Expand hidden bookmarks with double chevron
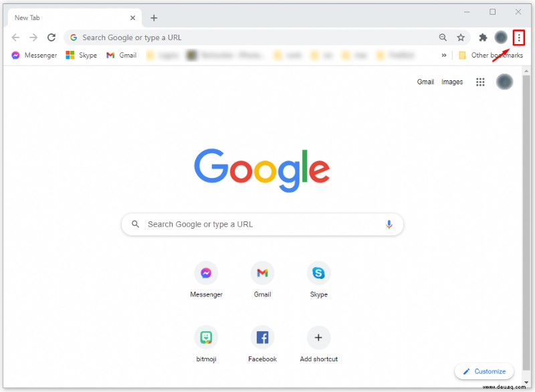 (443, 56)
